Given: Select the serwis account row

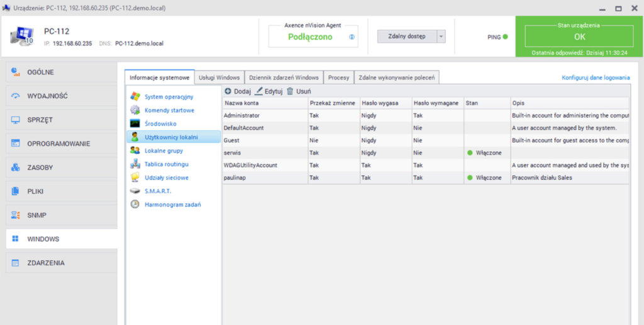Looking at the screenshot, I should [x=426, y=153].
